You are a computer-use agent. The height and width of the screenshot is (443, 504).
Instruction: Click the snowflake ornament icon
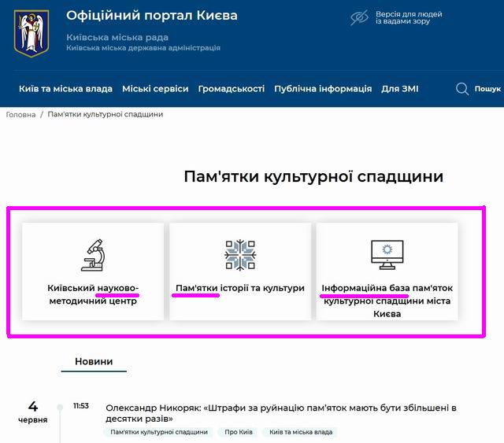[240, 254]
